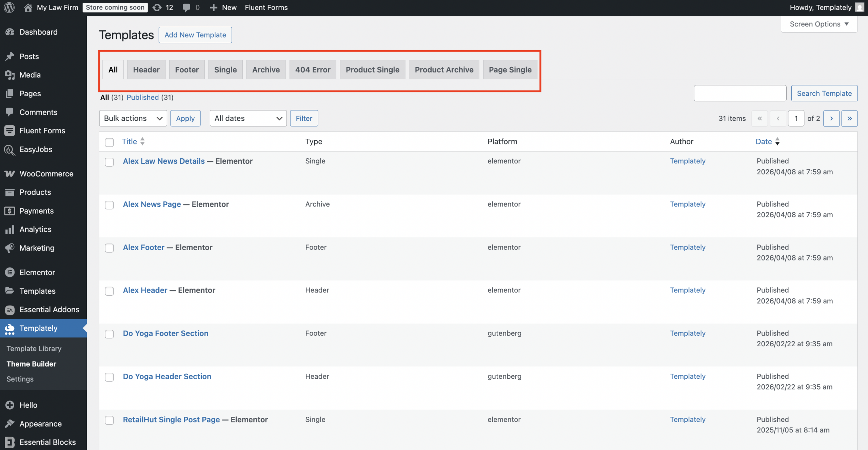Expand the All dates dropdown
The width and height of the screenshot is (868, 450).
click(x=248, y=118)
